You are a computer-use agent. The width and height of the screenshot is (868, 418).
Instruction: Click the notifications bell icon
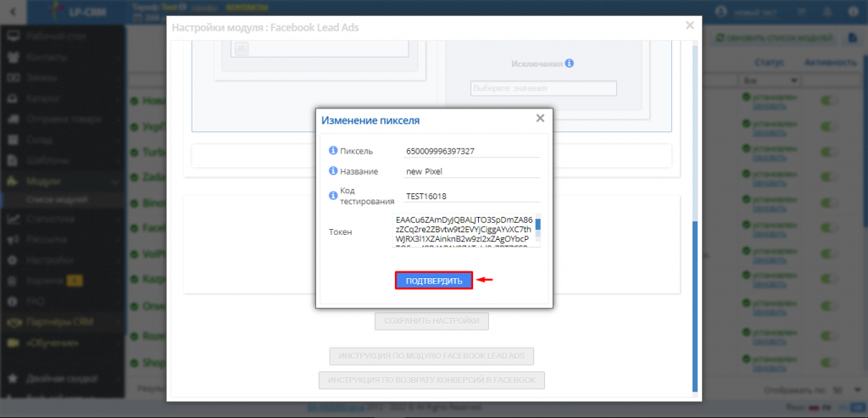pos(827,12)
